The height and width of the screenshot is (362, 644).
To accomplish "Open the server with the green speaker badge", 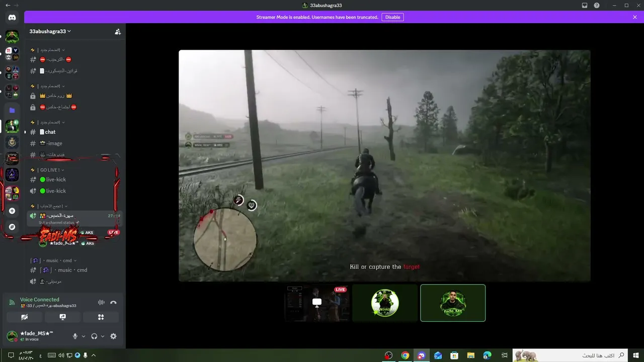I will pyautogui.click(x=12, y=126).
